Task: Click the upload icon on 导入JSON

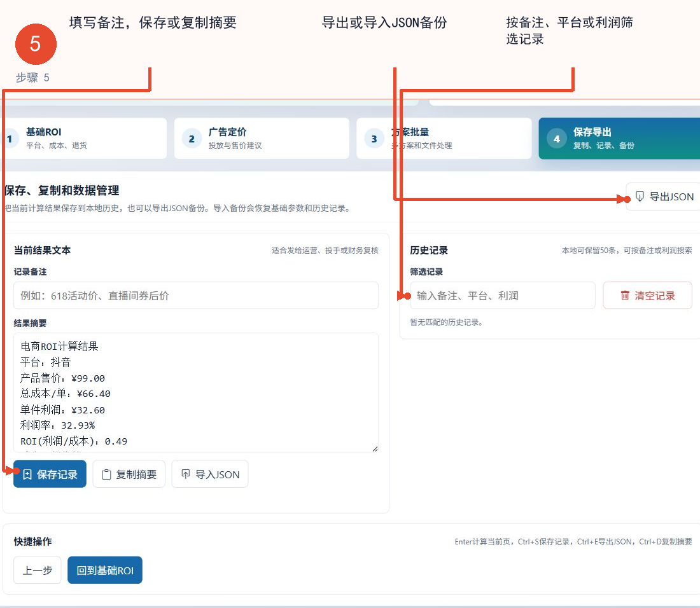Action: [186, 474]
